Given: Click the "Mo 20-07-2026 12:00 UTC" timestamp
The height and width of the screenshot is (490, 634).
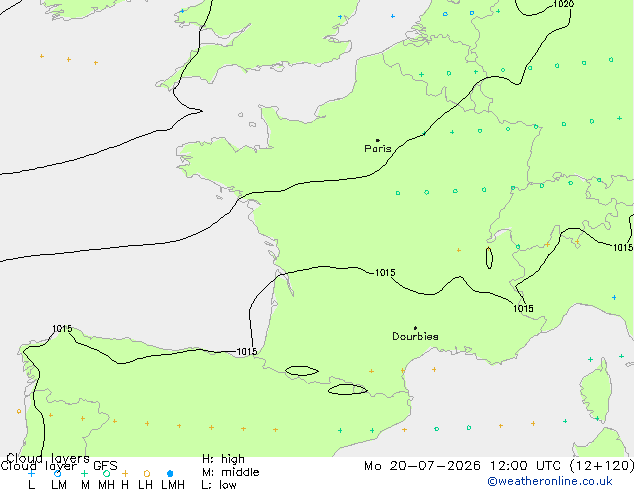Looking at the screenshot, I should click(x=462, y=466).
